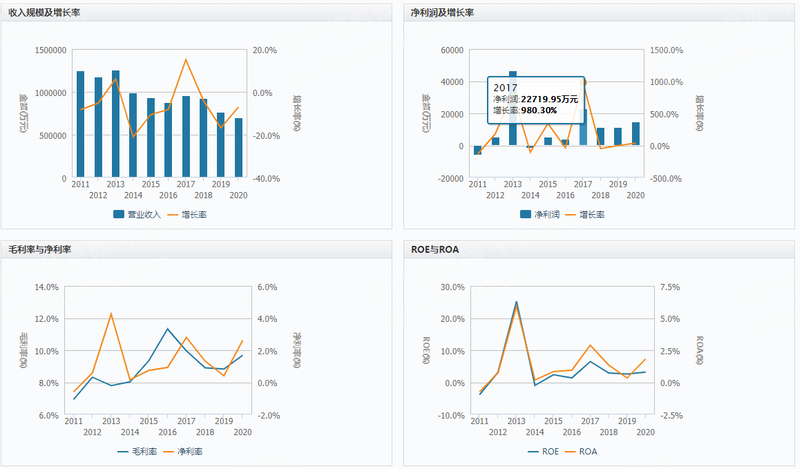The image size is (800, 469).
Task: Click the 2017 ROE line point
Action: tap(590, 361)
